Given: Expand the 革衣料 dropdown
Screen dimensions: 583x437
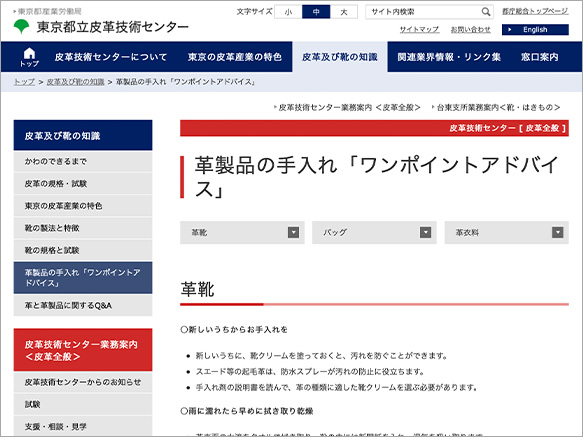Looking at the screenshot, I should 506,233.
